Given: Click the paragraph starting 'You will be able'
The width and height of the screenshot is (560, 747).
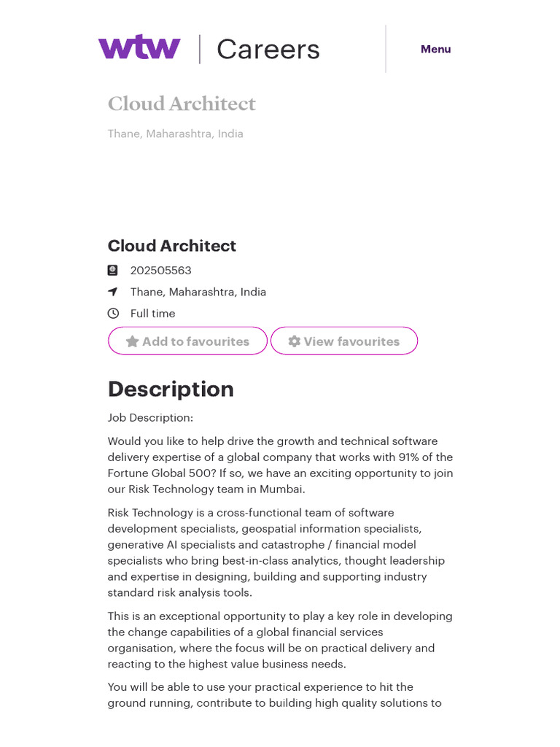Looking at the screenshot, I should (275, 695).
